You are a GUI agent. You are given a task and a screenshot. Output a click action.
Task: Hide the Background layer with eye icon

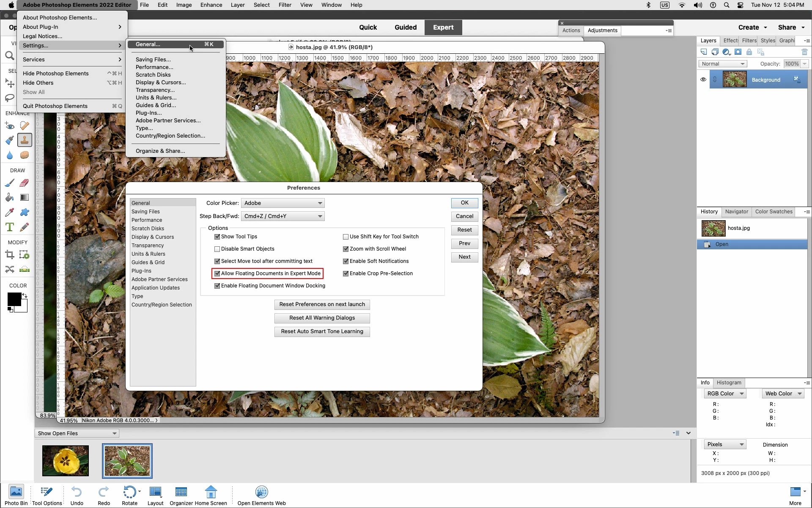(x=703, y=80)
